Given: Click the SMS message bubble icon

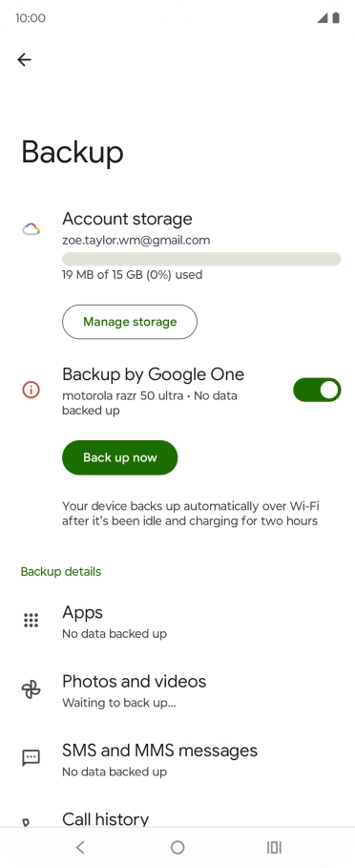Looking at the screenshot, I should [x=31, y=758].
